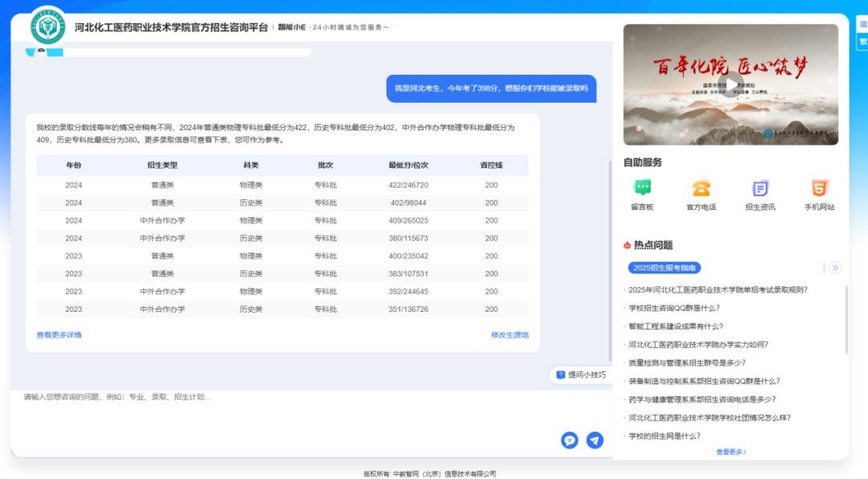
Task: Open question 学校的招生网是什么
Action: point(664,436)
